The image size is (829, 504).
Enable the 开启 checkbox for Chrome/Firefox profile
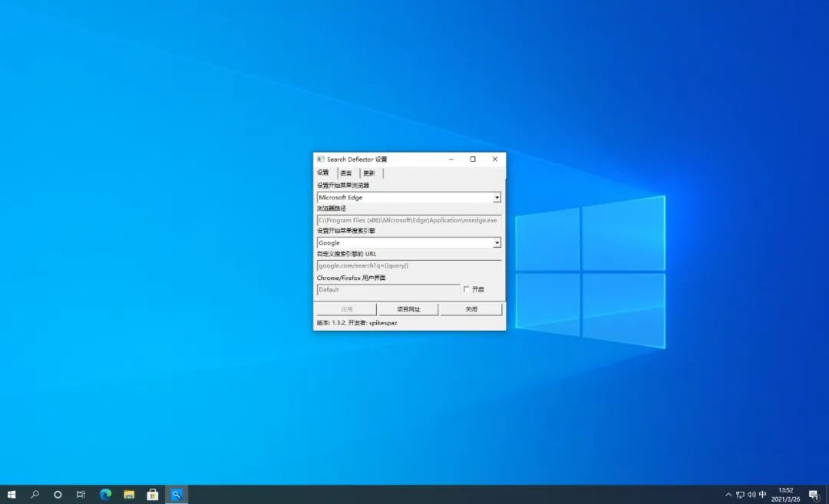pyautogui.click(x=466, y=289)
